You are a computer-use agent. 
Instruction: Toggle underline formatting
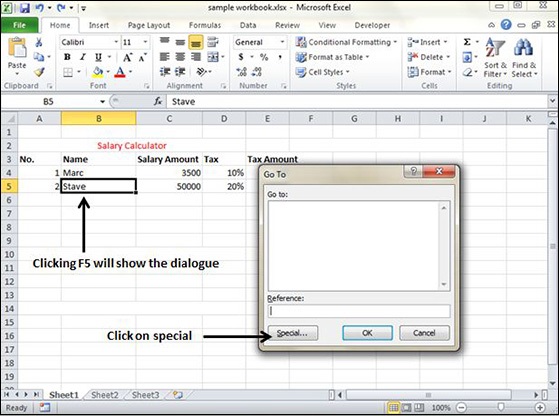98,57
